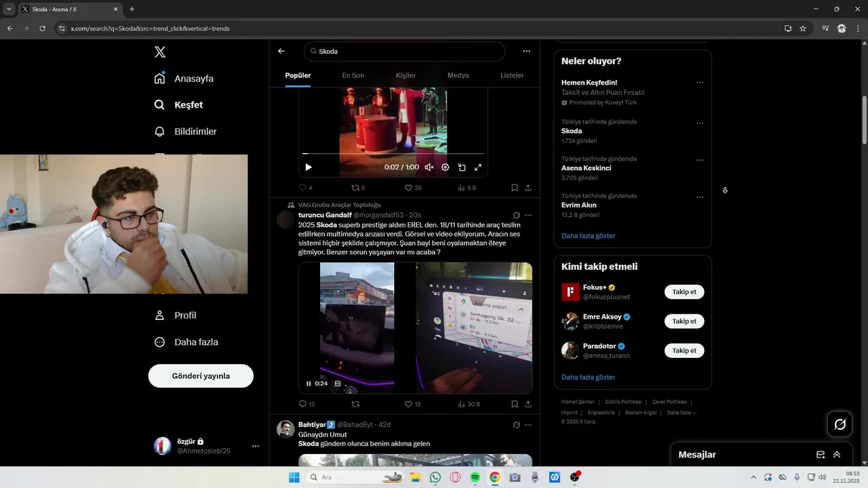Bookmark the turuncu Gandalf post
This screenshot has width=868, height=488.
coord(515,404)
